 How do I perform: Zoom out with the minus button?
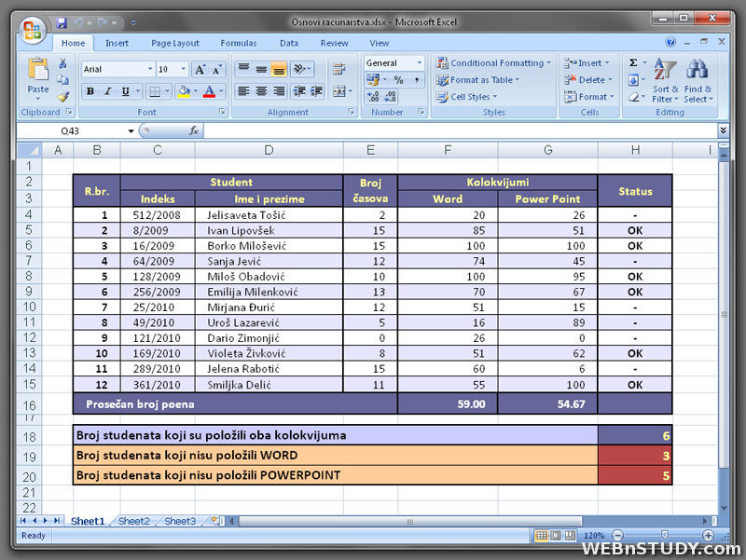pos(617,535)
